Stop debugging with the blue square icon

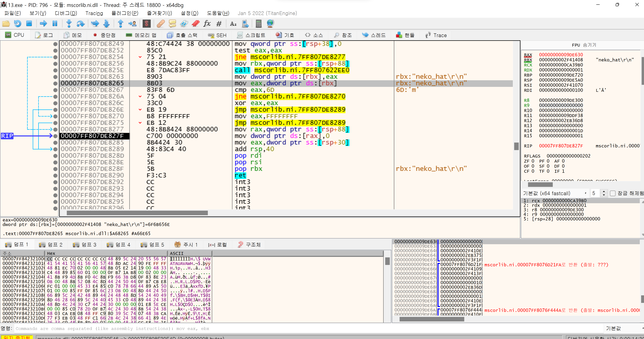pos(29,23)
